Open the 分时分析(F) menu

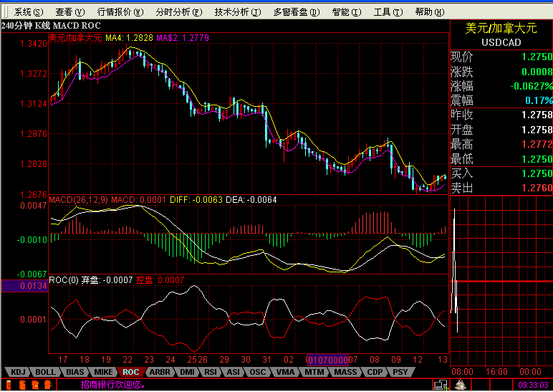click(x=179, y=12)
